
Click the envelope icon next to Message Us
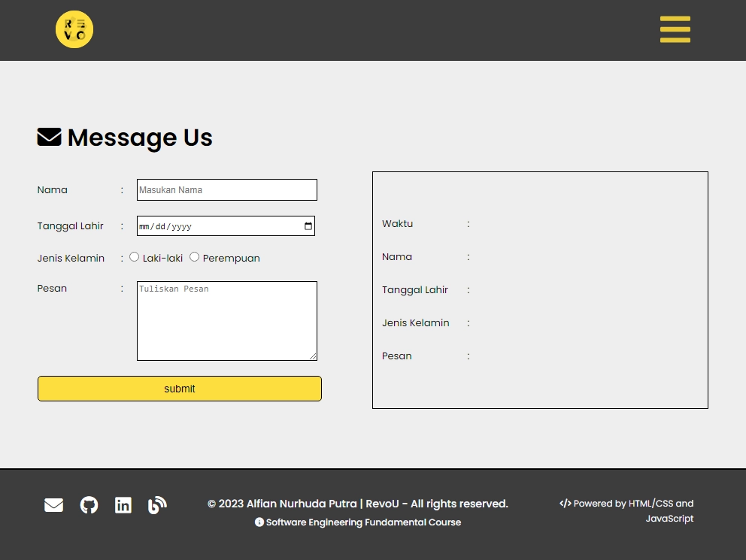click(49, 137)
